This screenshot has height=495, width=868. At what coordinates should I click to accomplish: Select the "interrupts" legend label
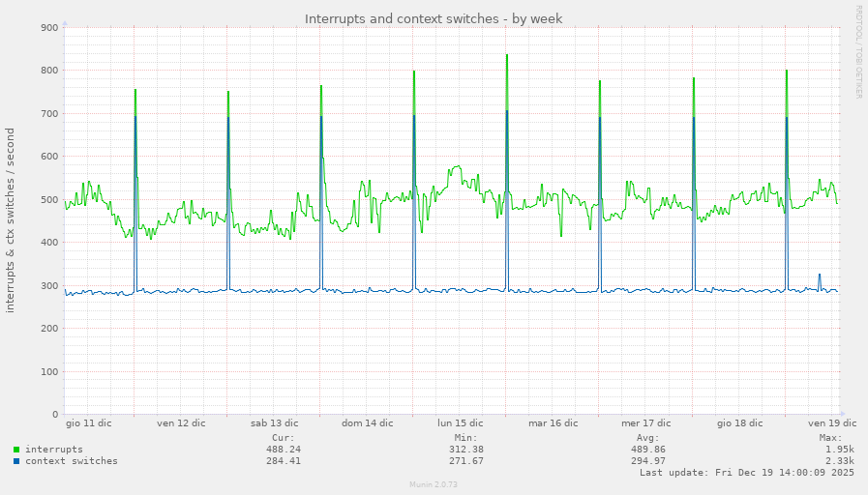click(x=54, y=450)
